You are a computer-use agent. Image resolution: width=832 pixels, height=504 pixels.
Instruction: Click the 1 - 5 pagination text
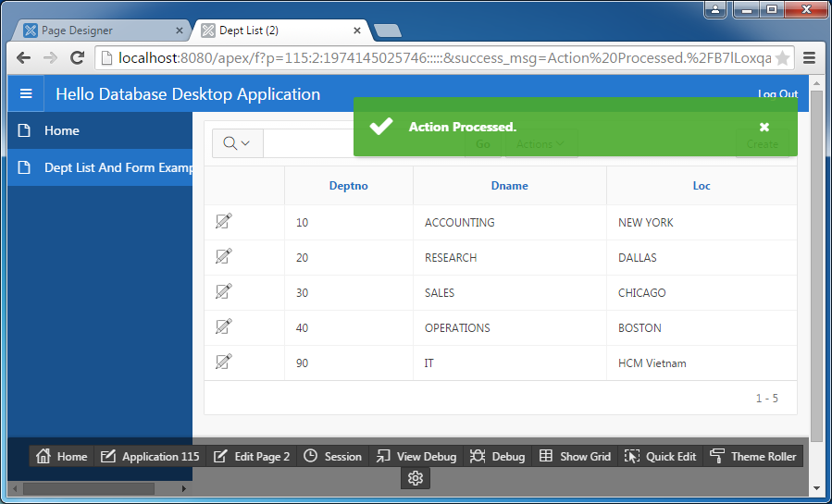[766, 398]
